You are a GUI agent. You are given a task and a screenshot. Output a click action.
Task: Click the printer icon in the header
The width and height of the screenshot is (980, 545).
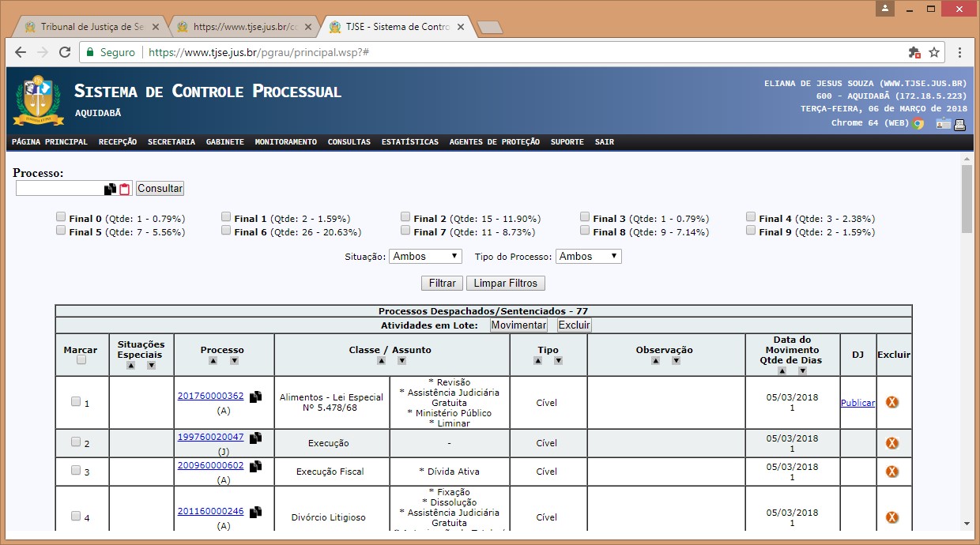(960, 124)
